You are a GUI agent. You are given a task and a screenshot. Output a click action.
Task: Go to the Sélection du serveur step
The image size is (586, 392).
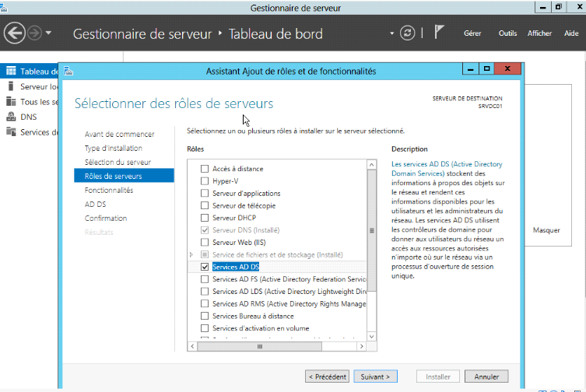click(x=118, y=163)
